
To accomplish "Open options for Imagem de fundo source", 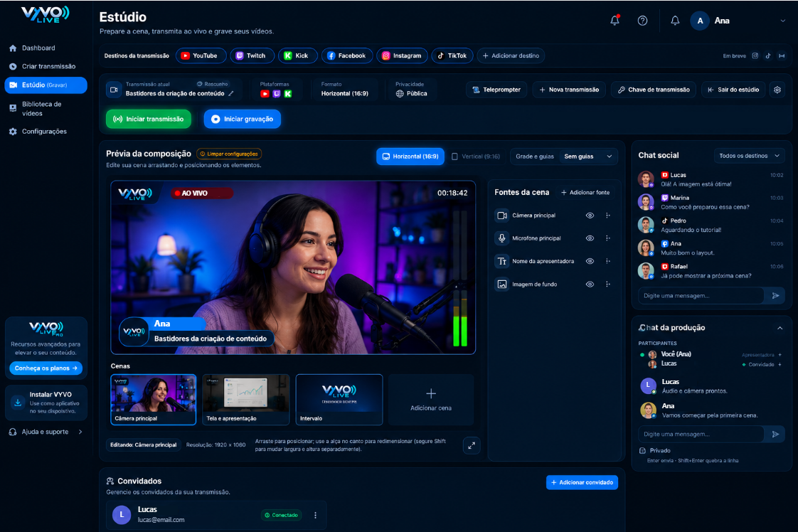I will [x=607, y=284].
